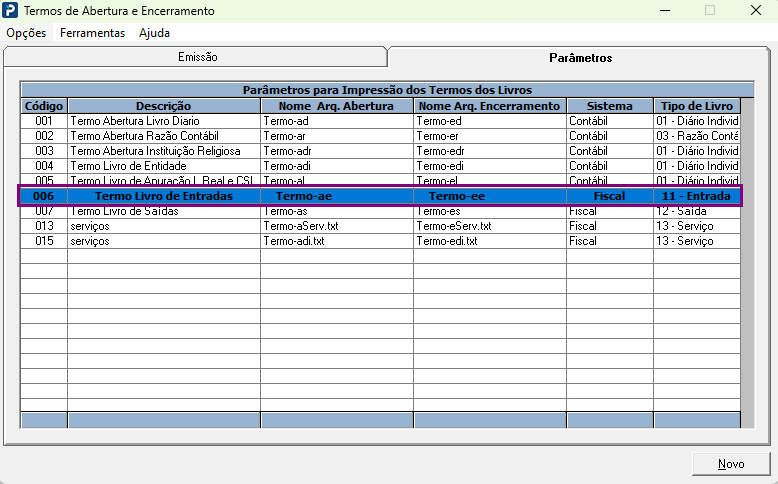The image size is (778, 484).
Task: Click Contábil cell in row 003
Action: point(610,151)
